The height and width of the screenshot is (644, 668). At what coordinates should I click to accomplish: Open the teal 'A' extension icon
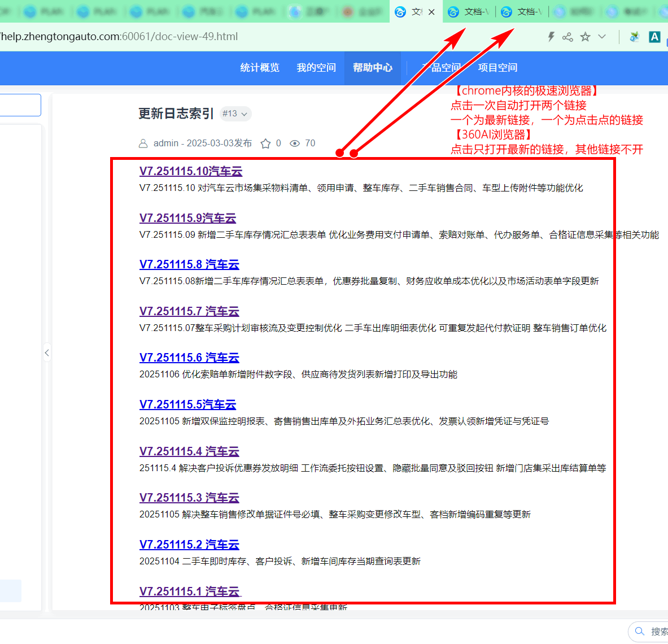654,36
